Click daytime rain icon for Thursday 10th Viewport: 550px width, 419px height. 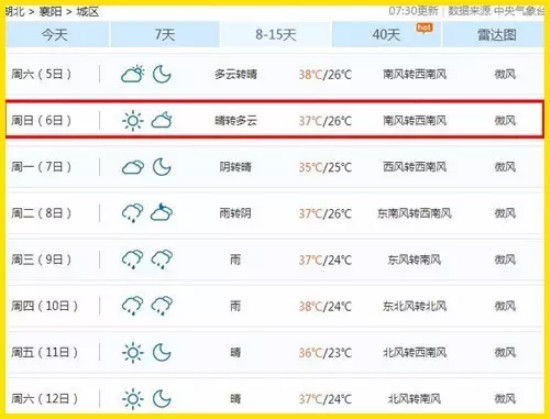(133, 306)
